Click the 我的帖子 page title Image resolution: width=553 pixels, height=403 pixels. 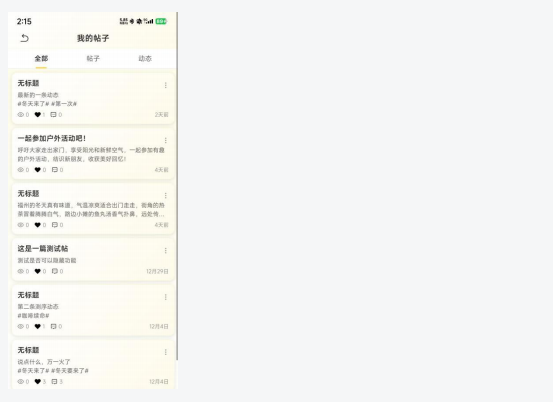click(93, 38)
